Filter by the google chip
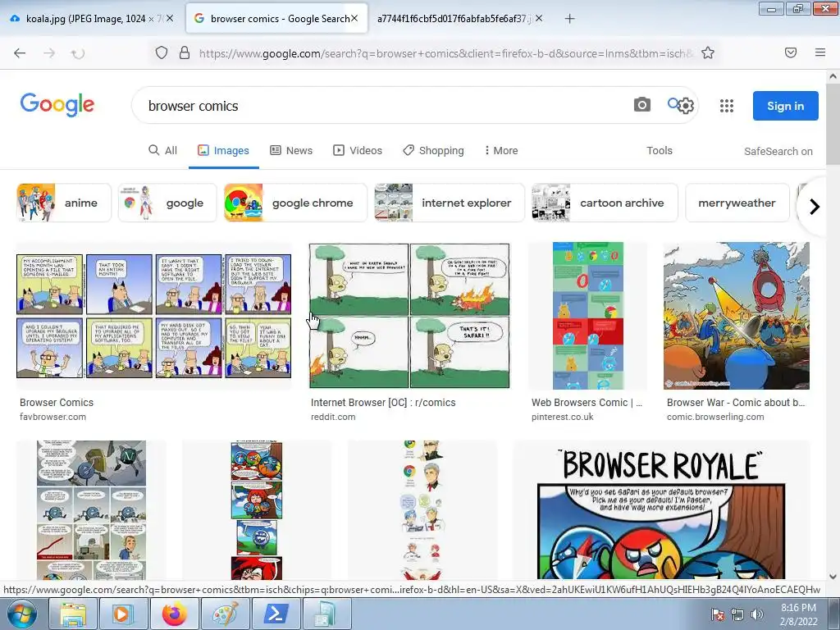 167,203
